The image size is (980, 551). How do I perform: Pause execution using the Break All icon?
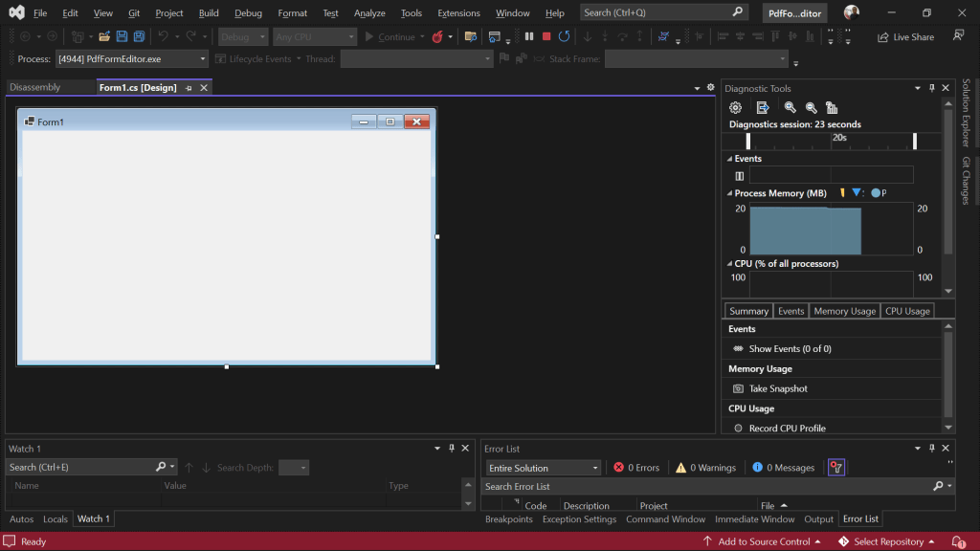[x=529, y=37]
